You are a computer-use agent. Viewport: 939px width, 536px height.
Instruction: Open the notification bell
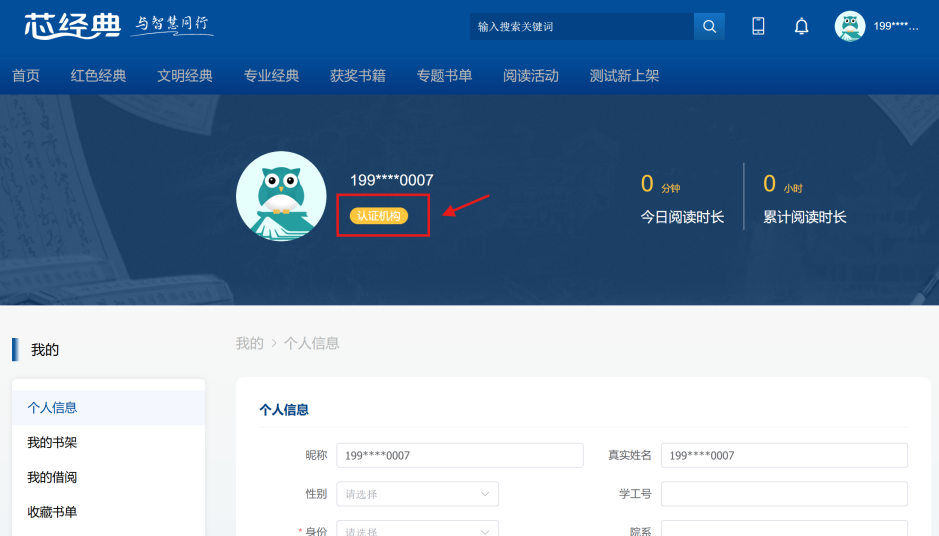(801, 27)
